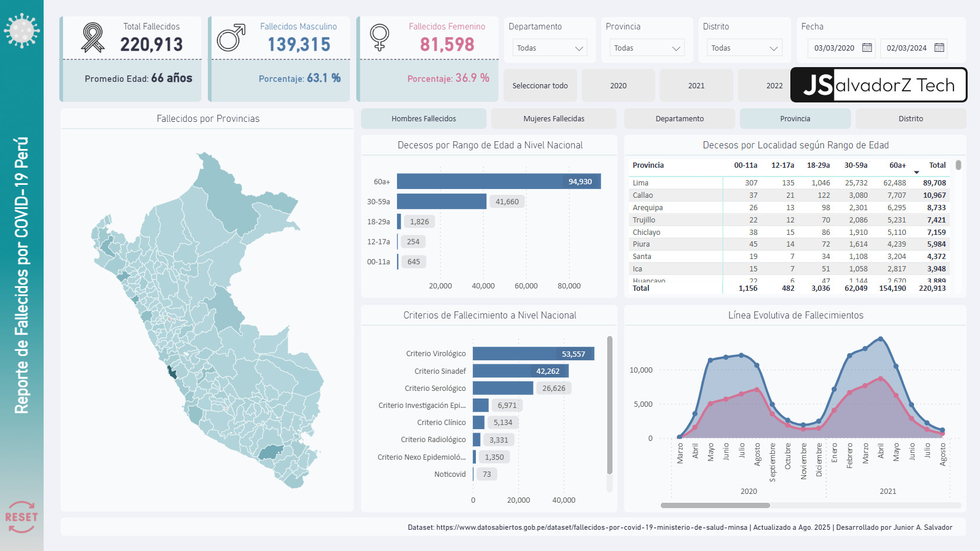Toggle the Hombres Fallecidos filter
This screenshot has width=980, height=551.
(423, 118)
